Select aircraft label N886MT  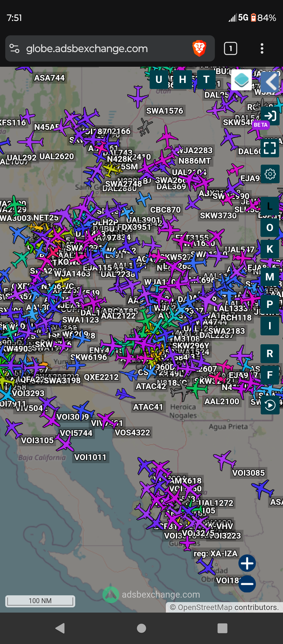click(195, 161)
